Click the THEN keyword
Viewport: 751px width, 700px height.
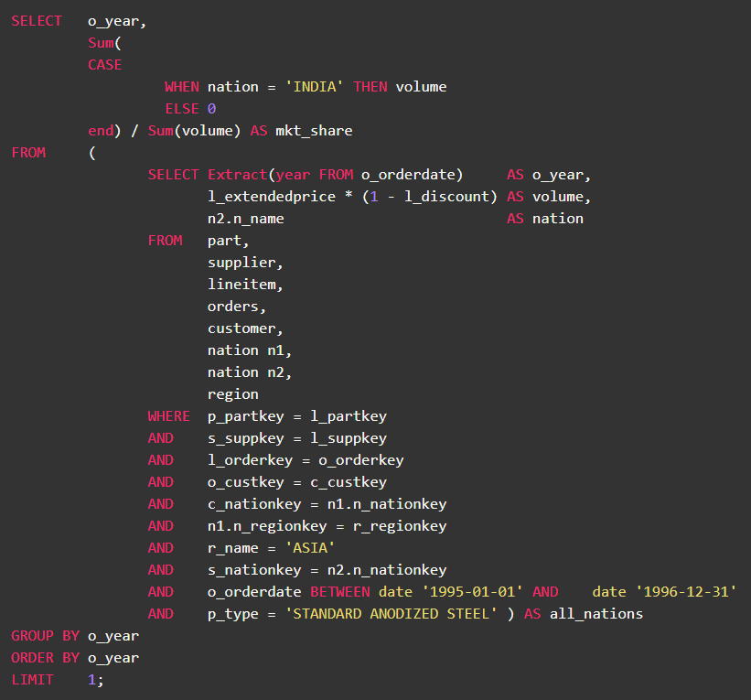pos(370,87)
